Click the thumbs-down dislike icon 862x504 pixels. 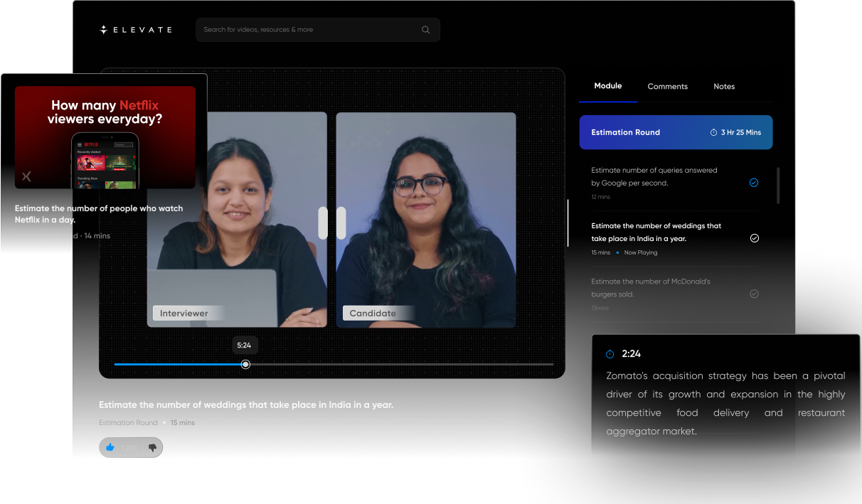click(x=152, y=448)
